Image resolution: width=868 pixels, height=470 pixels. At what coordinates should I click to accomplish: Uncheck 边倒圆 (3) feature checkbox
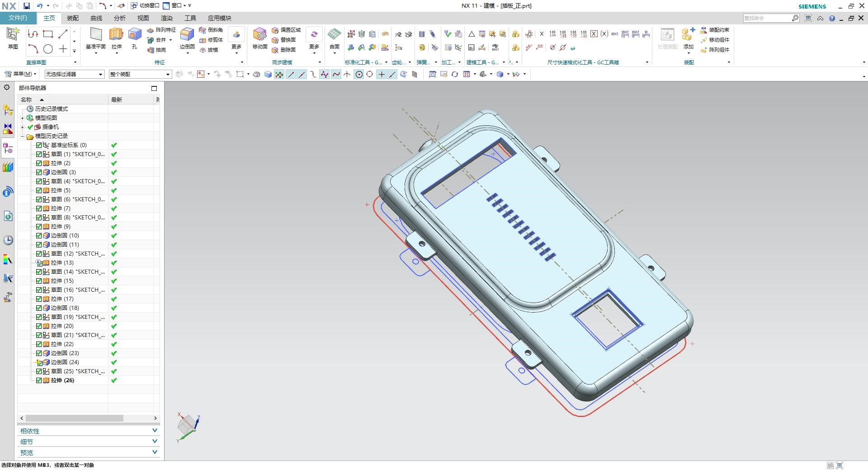[x=39, y=172]
